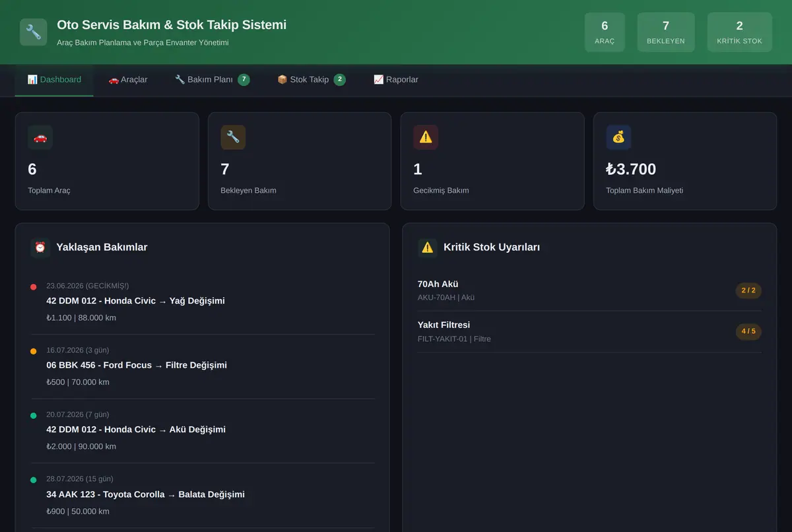
Task: Click the 4 / 5 stock badge
Action: tap(748, 331)
